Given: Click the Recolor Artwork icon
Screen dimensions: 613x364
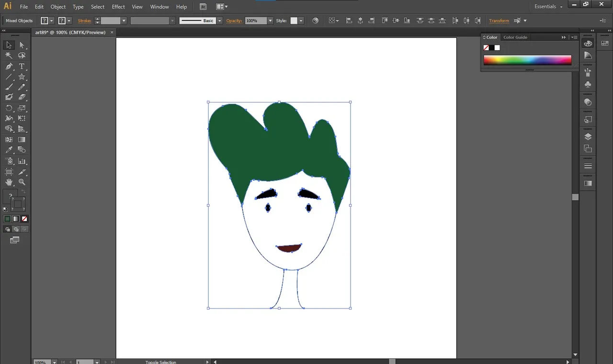Looking at the screenshot, I should click(315, 21).
